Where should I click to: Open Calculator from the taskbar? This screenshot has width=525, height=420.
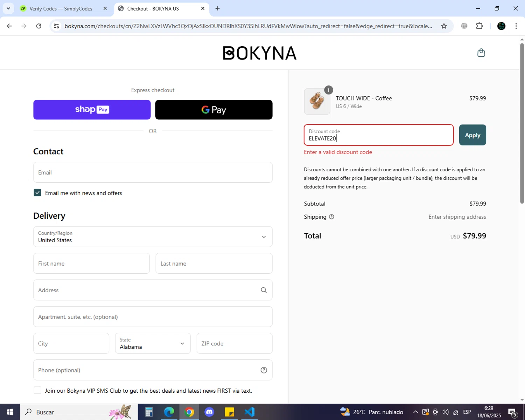(x=149, y=412)
